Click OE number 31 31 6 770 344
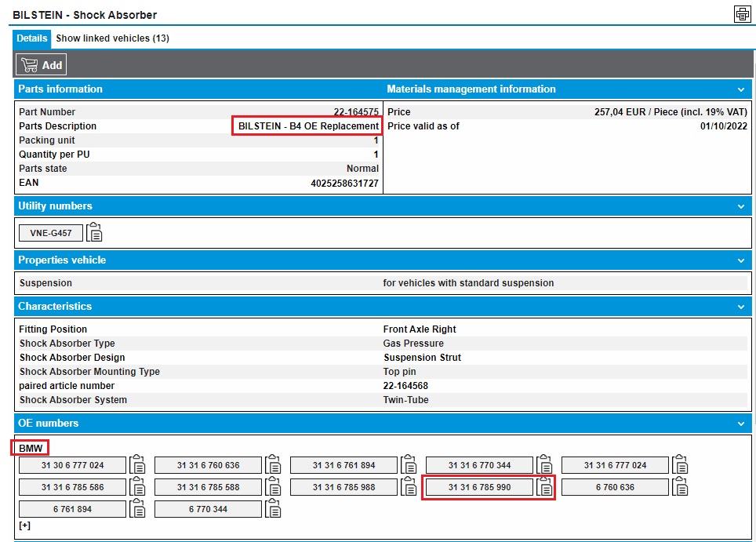Screen dimensions: 756x542 pyautogui.click(x=480, y=465)
